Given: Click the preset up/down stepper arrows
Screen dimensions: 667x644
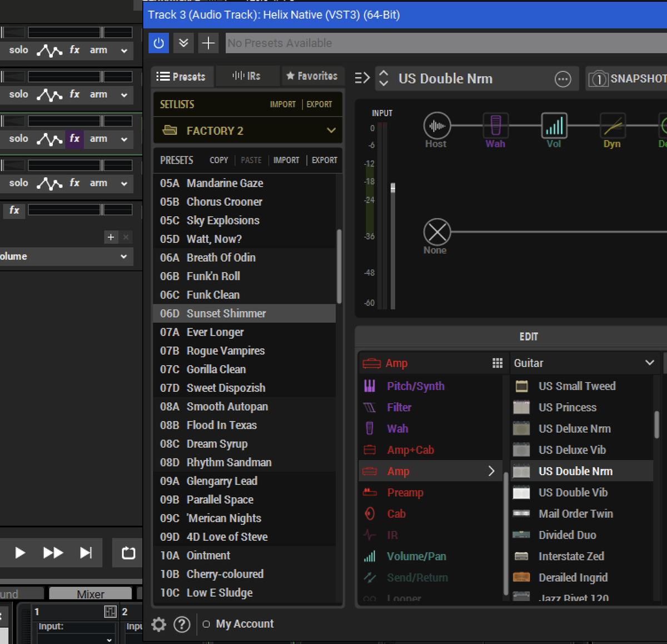Looking at the screenshot, I should (x=384, y=78).
